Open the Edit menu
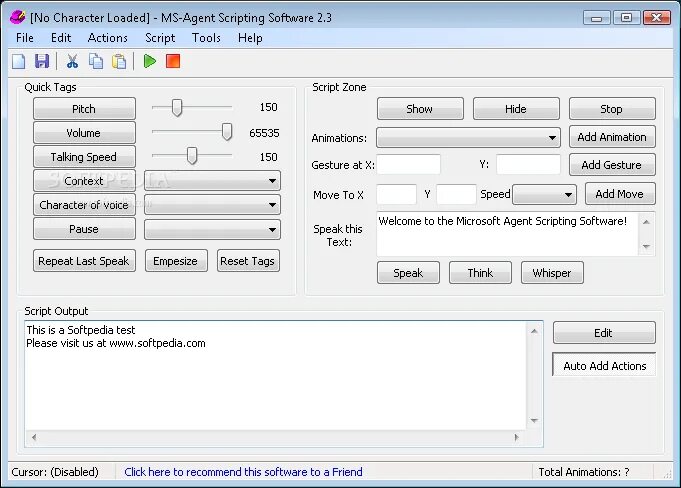The image size is (681, 488). [61, 38]
